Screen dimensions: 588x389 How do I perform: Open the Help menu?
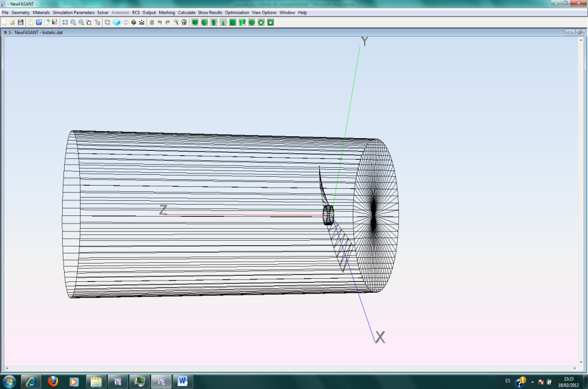303,13
